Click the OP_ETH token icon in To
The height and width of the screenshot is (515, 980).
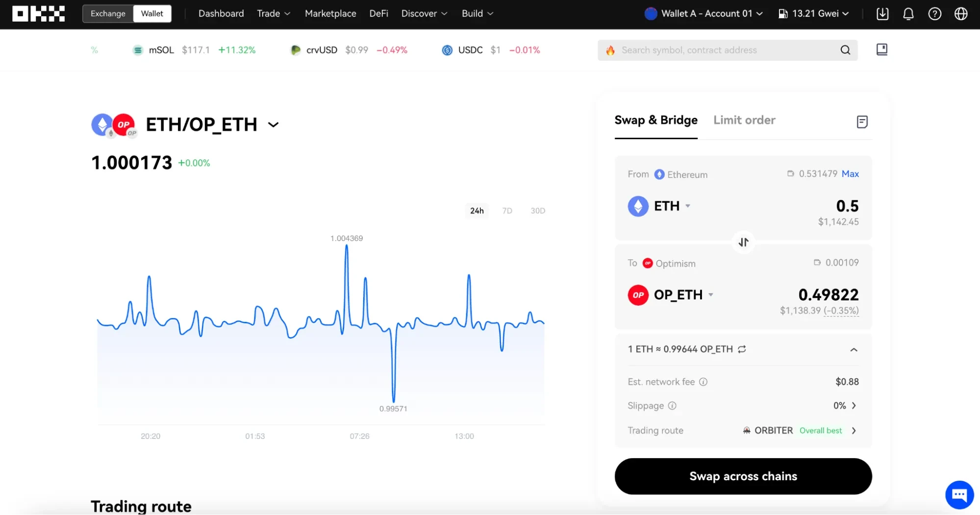coord(638,295)
